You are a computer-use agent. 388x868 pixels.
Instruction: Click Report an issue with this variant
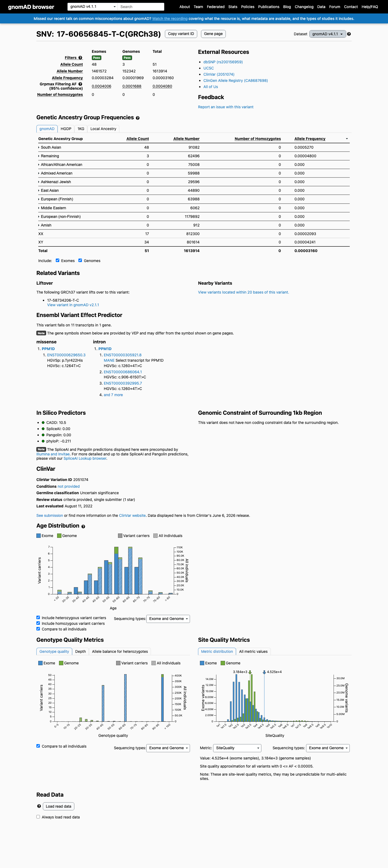tap(226, 107)
